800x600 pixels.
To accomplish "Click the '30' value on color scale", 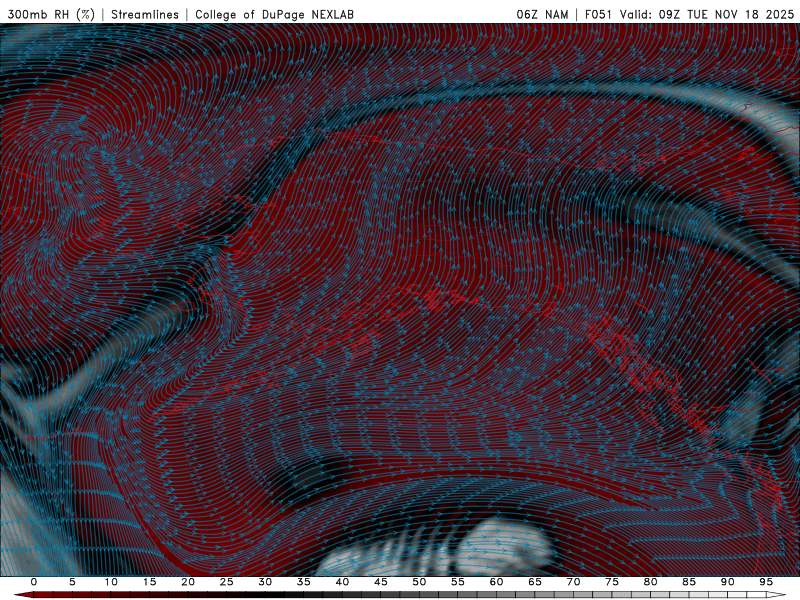I will (265, 582).
